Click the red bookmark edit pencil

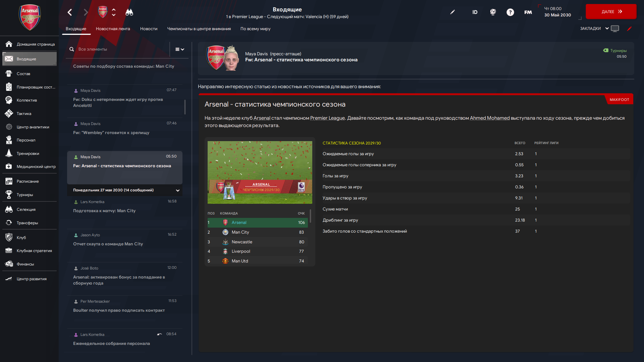[629, 29]
